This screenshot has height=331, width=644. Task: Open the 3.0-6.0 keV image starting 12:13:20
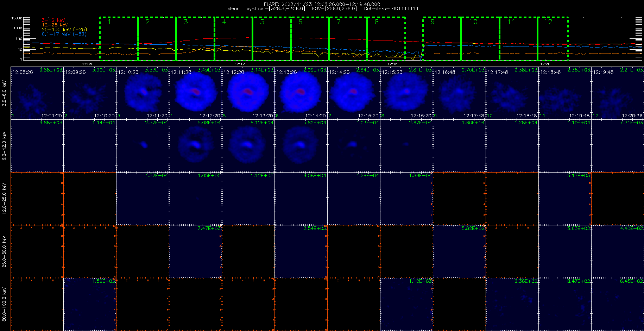[301, 93]
